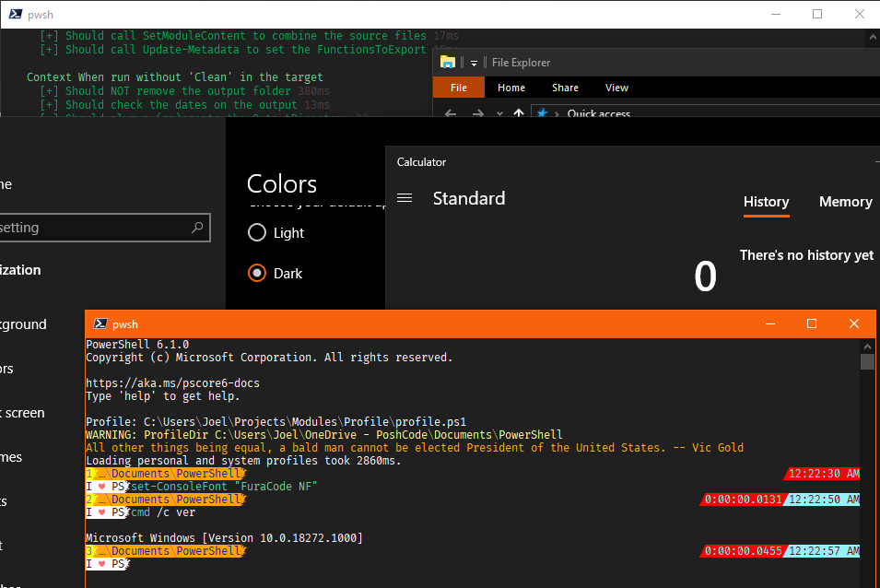880x588 pixels.
Task: Click the 0:00:00.0131 elapsed time badge
Action: (x=743, y=500)
